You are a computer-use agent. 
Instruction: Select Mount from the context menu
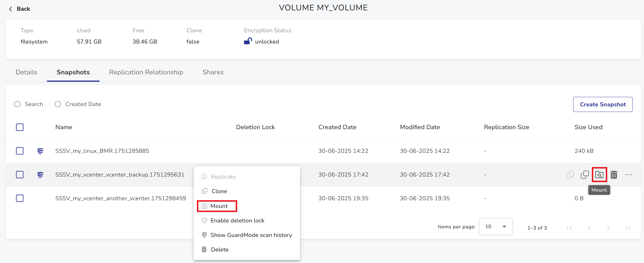(219, 206)
